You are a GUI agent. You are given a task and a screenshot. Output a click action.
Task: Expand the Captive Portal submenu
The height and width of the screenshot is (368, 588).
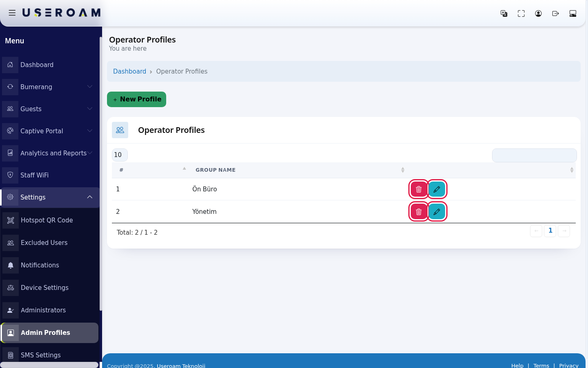(90, 131)
